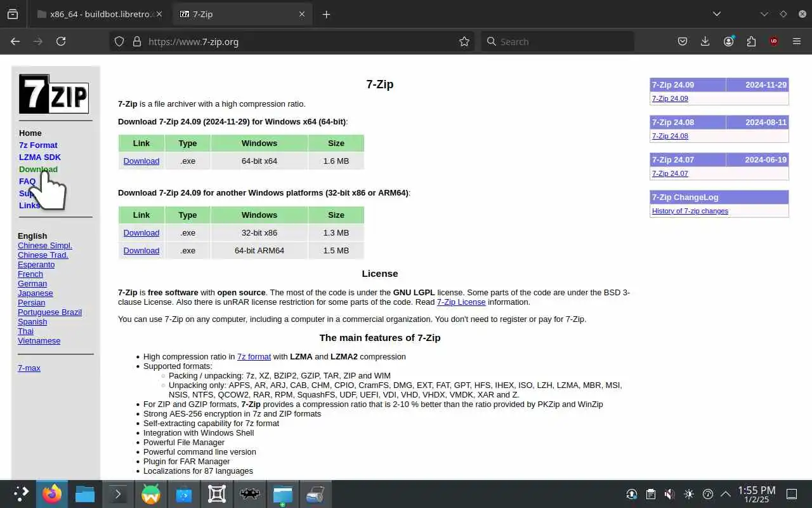812x508 pixels.
Task: Open the volume speaker tray icon
Action: point(669,494)
